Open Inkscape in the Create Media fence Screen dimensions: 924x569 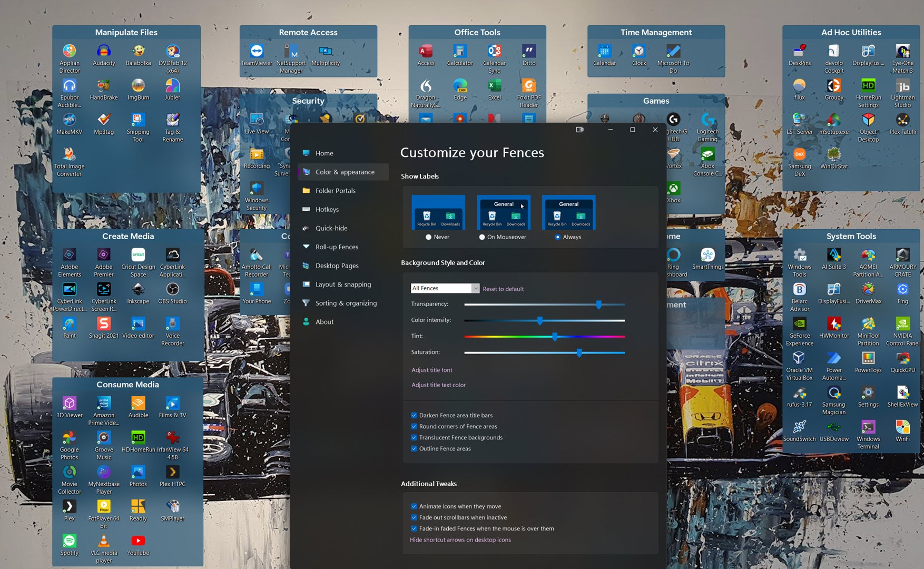pos(138,293)
